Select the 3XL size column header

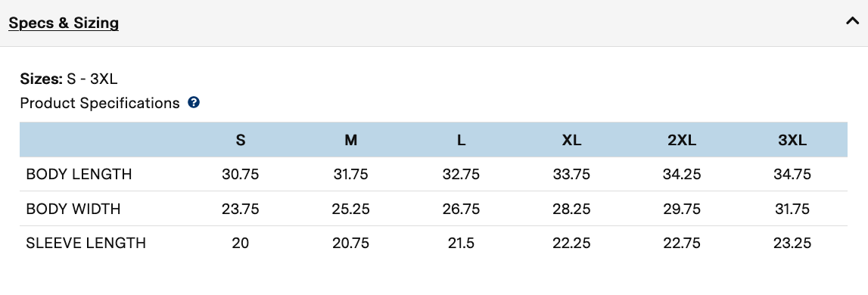pos(792,140)
